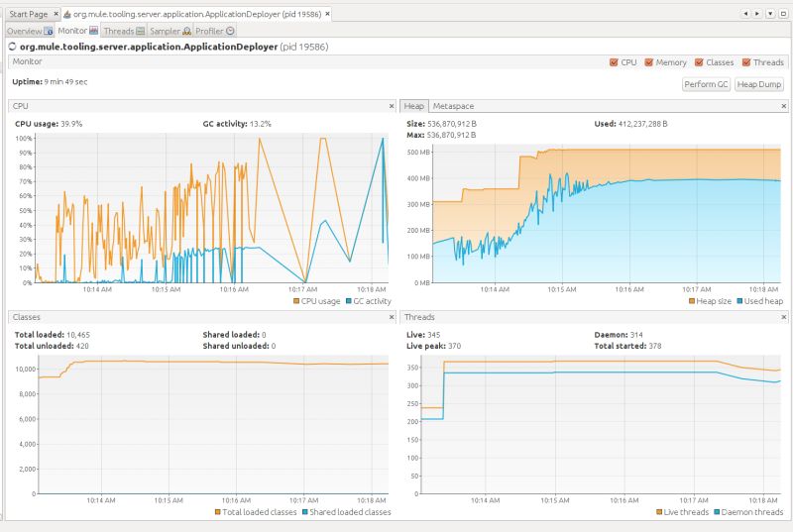Click the maximize window icon in the tab bar
The height and width of the screenshot is (532, 793).
click(x=783, y=14)
